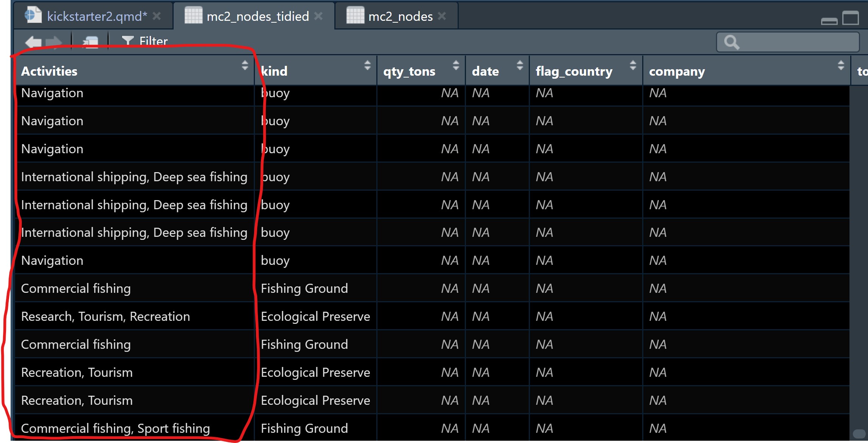Sort by the Activities column arrows
This screenshot has width=868, height=443.
coord(245,65)
